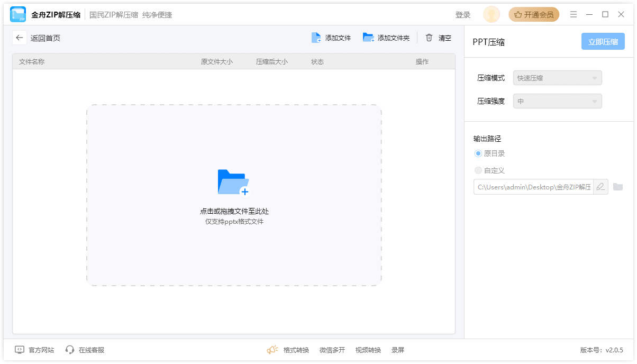Viewport: 637px width, 364px height.
Task: Click the 登录 link
Action: coord(463,15)
